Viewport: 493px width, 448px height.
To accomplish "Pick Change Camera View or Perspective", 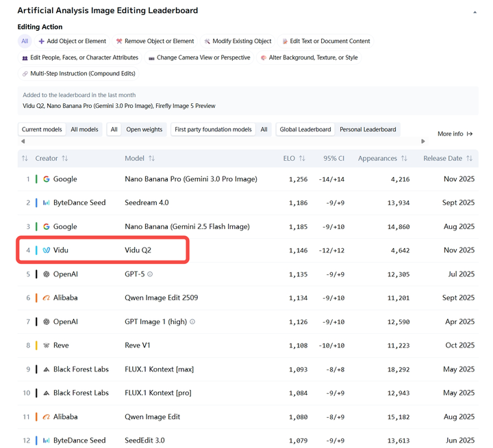I will click(199, 57).
